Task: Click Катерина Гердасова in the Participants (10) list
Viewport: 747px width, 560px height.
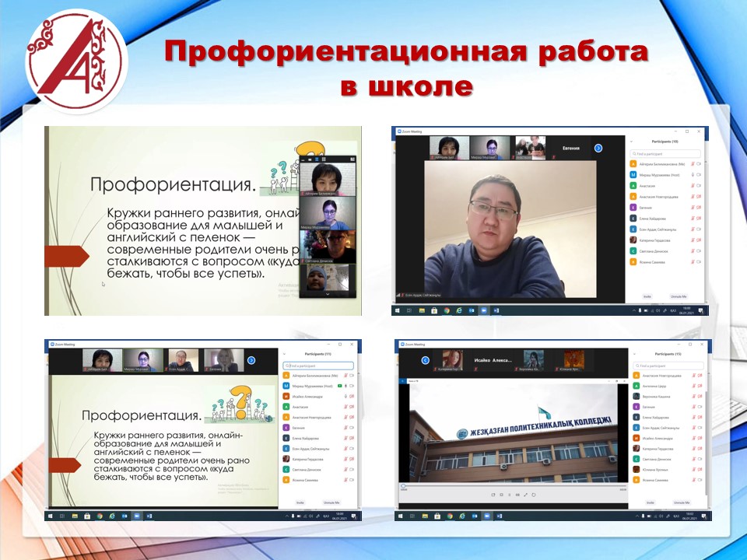Action: click(654, 240)
